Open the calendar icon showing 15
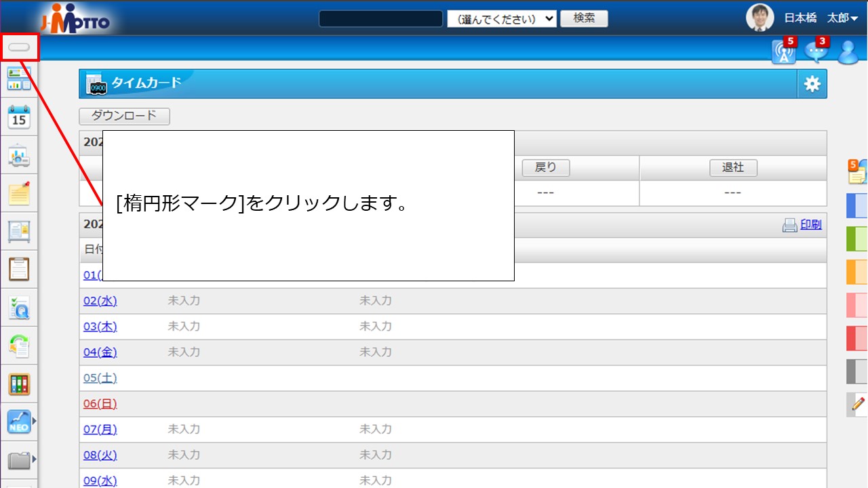Viewport: 868px width, 488px height. coord(19,117)
